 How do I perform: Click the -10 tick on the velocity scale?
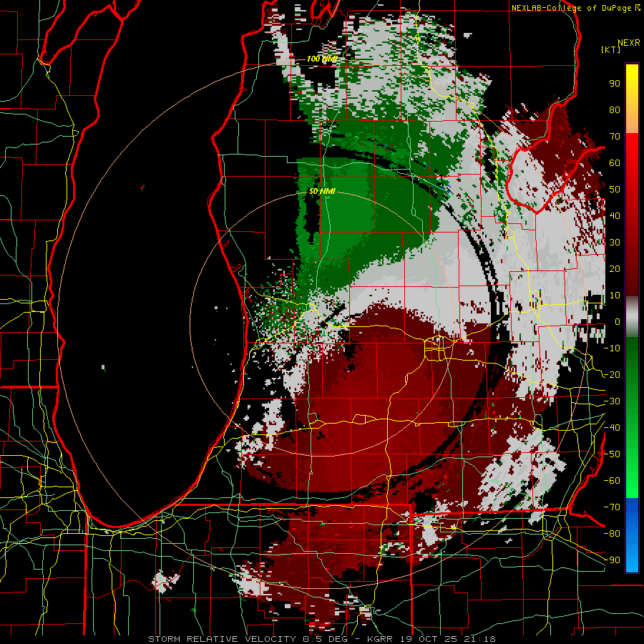612,348
